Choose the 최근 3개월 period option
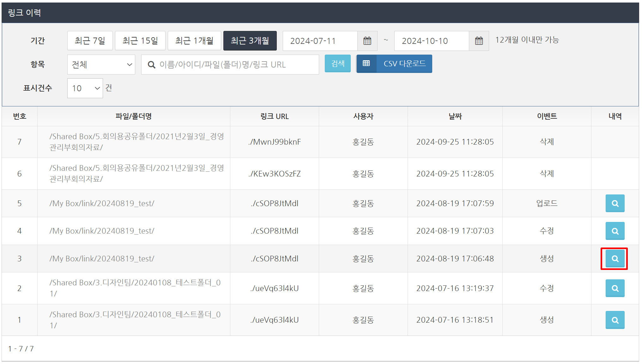The image size is (642, 364). (250, 41)
